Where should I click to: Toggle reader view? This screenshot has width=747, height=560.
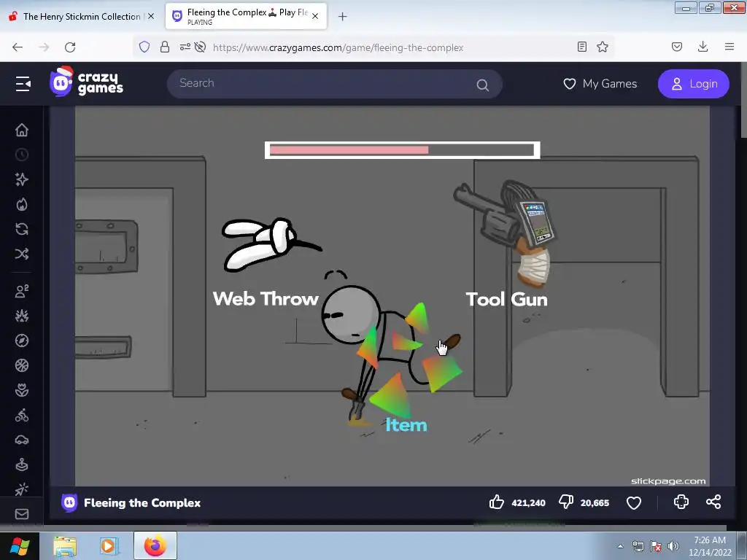click(581, 47)
